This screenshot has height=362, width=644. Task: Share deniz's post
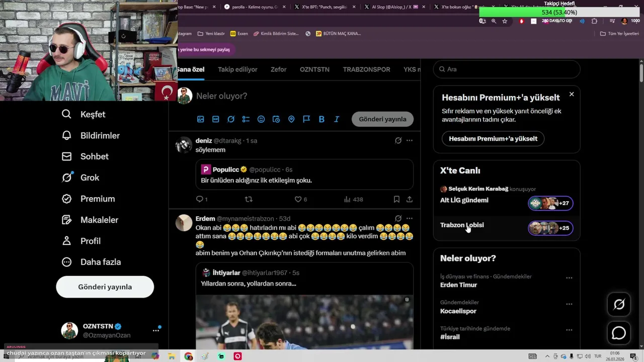point(410,199)
